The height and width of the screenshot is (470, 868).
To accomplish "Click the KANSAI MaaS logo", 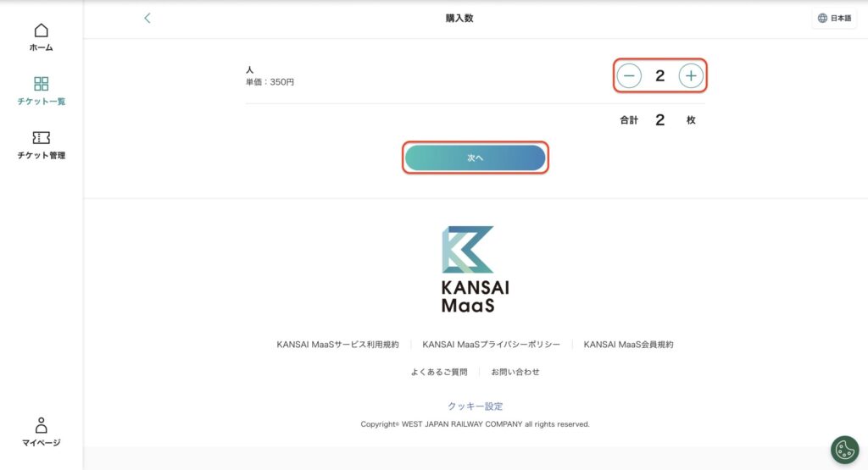I will click(475, 269).
